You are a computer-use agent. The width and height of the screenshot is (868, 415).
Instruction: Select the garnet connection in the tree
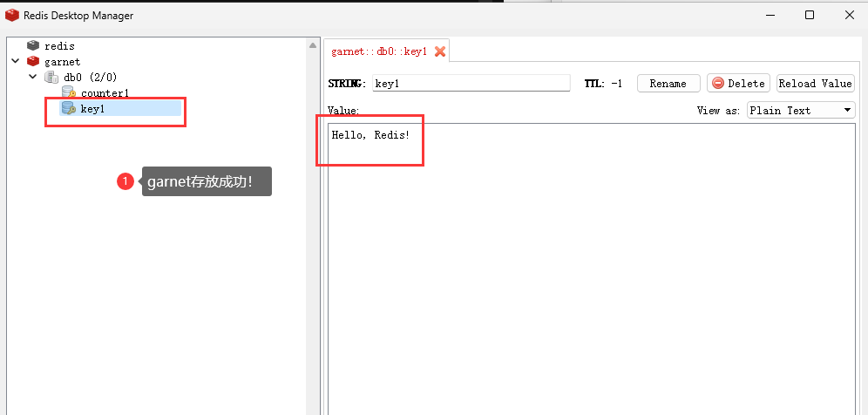(x=62, y=61)
